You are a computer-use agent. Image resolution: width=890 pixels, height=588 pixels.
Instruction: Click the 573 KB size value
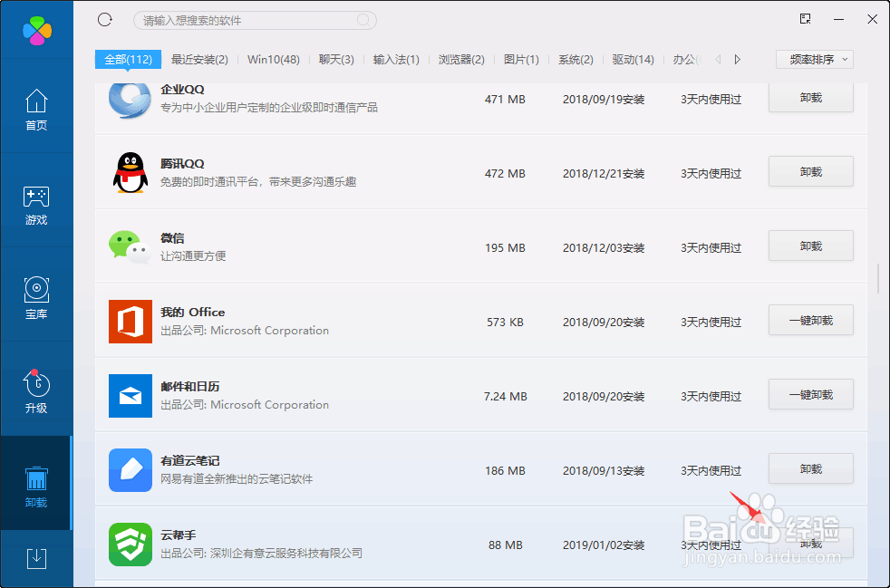pos(505,323)
